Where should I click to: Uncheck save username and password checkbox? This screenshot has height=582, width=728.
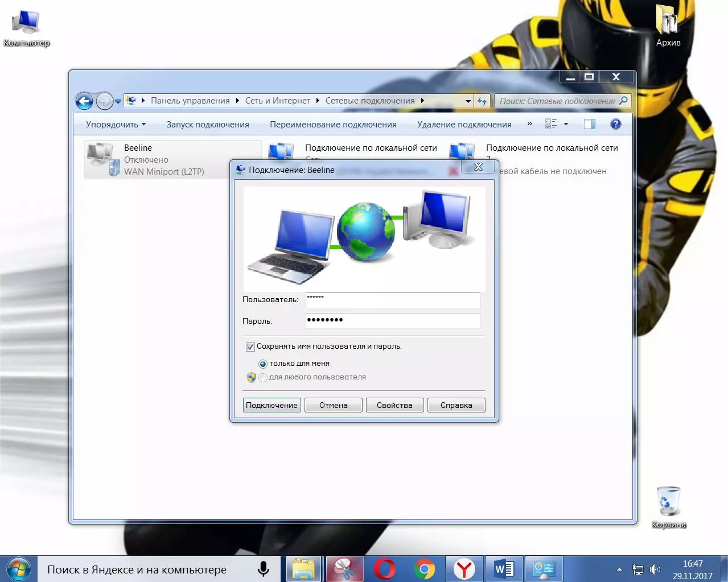(250, 346)
